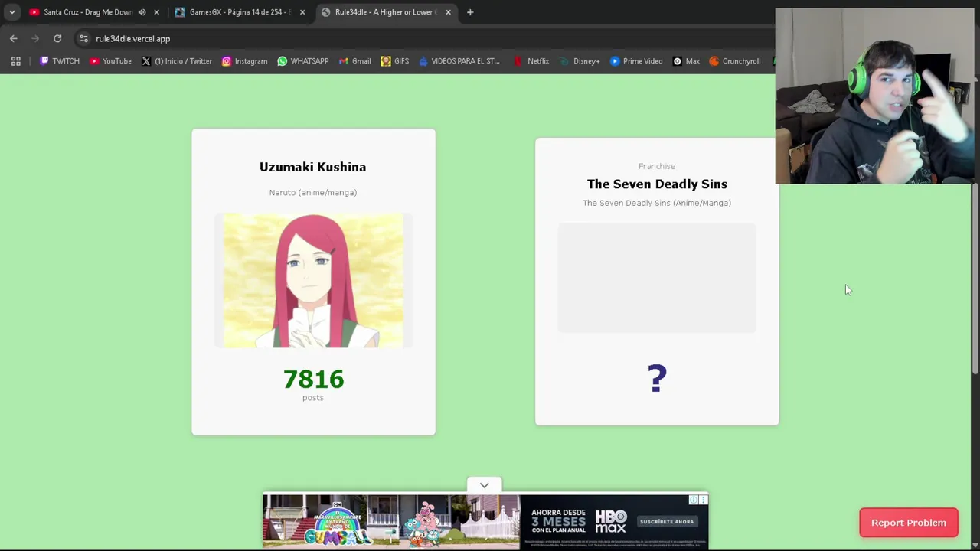Mute audio on the Santa Cruz tab
This screenshot has width=980, height=551.
tap(142, 12)
